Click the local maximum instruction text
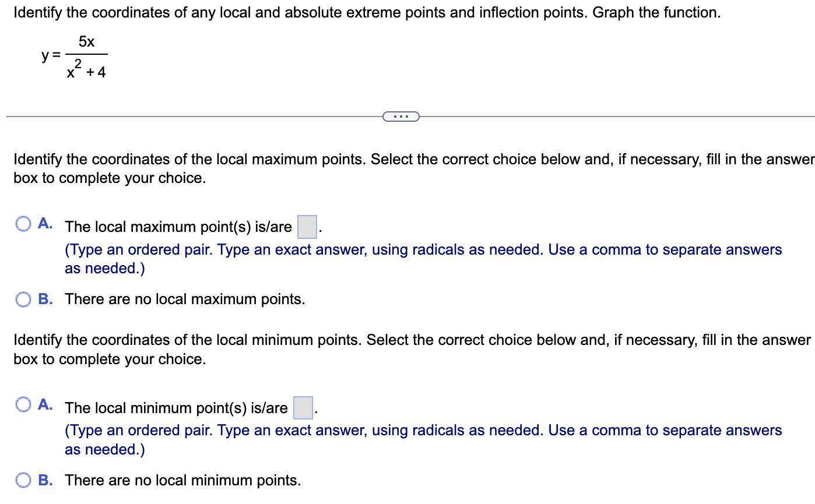This screenshot has width=815, height=504. (408, 168)
